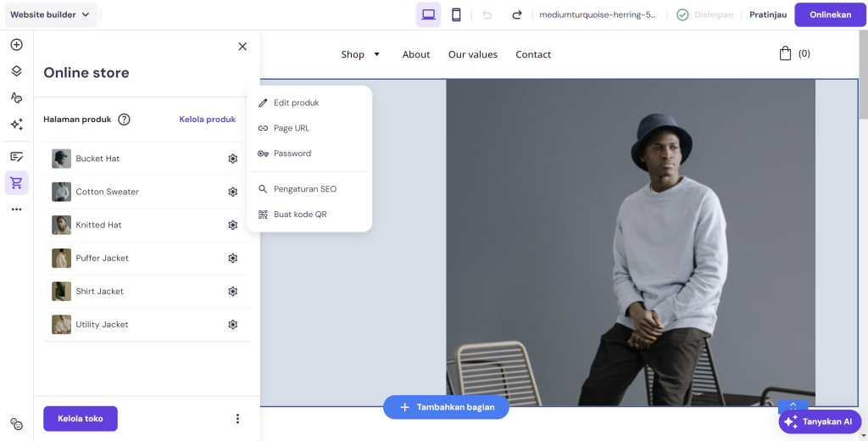The image size is (868, 441).
Task: Click the undo arrow
Action: (x=487, y=15)
